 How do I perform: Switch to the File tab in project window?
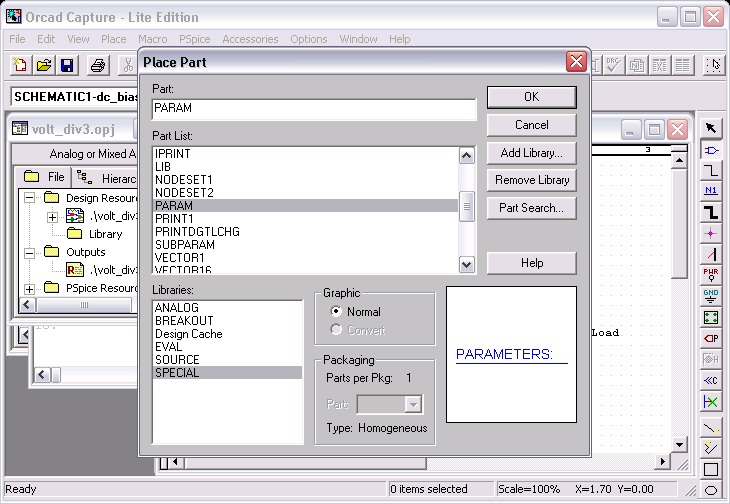(x=44, y=177)
